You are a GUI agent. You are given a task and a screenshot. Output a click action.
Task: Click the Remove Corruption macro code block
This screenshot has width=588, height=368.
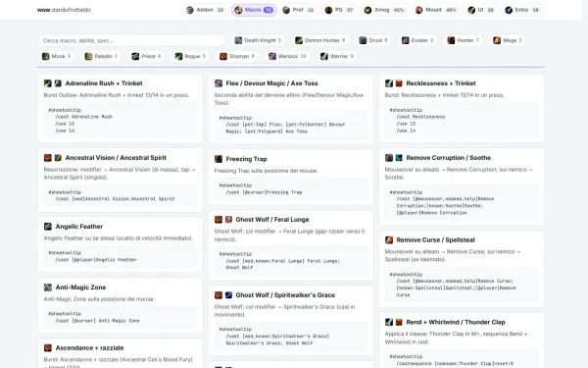click(462, 202)
